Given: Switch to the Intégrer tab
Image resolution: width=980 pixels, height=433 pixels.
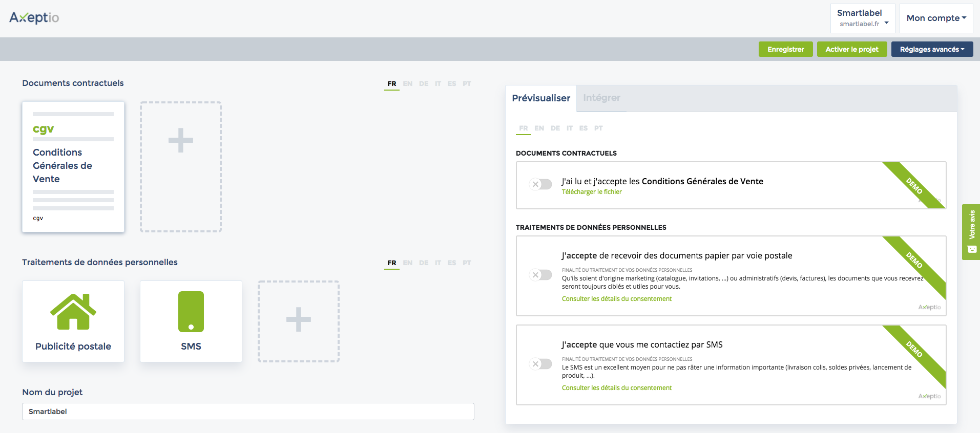Looking at the screenshot, I should [601, 98].
